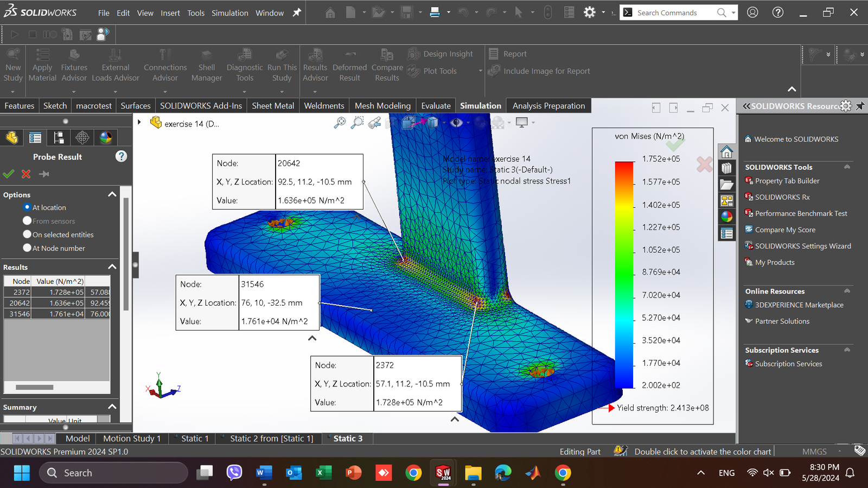The image size is (868, 488).
Task: Open the DisplayManager appearance ball tab
Action: pyautogui.click(x=106, y=138)
